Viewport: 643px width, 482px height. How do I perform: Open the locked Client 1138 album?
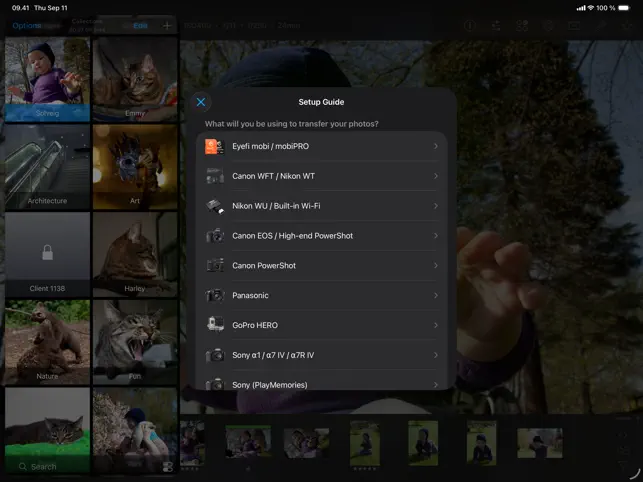(48, 254)
